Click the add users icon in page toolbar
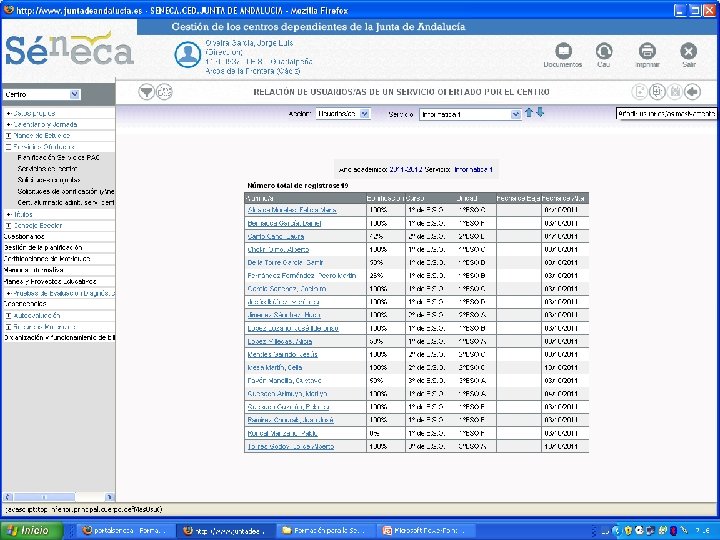 pos(657,92)
